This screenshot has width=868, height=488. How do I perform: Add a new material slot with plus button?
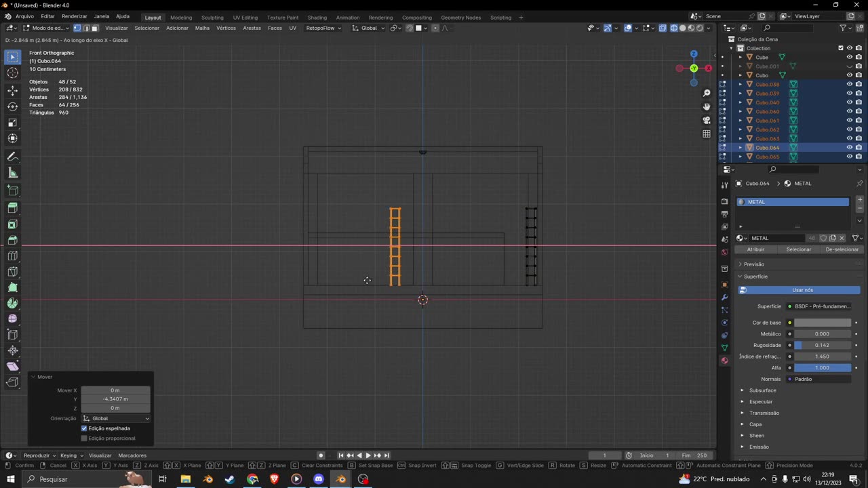pos(860,201)
